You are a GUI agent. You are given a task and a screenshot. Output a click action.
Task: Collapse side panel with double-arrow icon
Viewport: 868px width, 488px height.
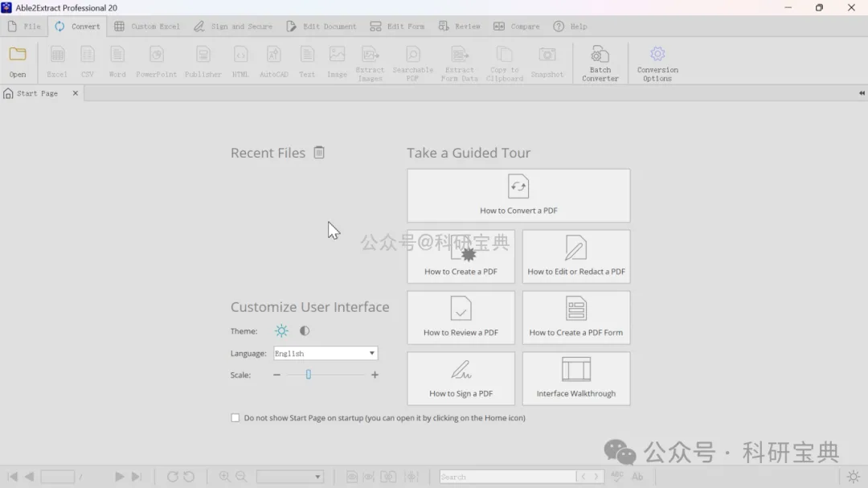tap(862, 93)
